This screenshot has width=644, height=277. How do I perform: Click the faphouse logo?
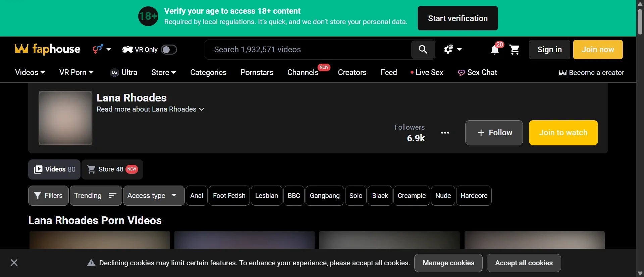point(47,49)
